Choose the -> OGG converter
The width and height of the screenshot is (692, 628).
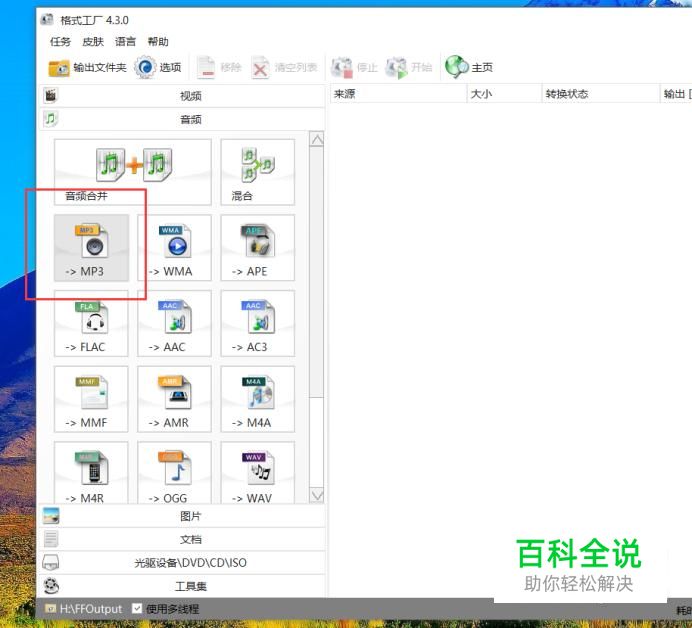click(174, 472)
